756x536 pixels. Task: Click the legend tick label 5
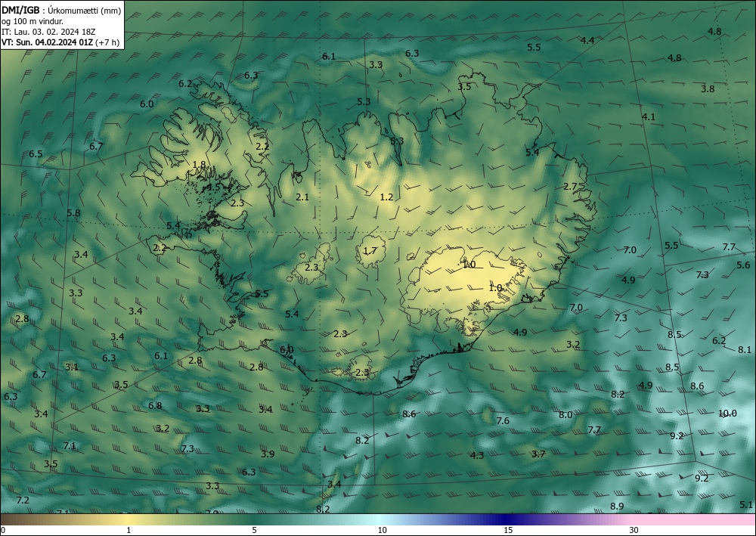click(x=254, y=530)
